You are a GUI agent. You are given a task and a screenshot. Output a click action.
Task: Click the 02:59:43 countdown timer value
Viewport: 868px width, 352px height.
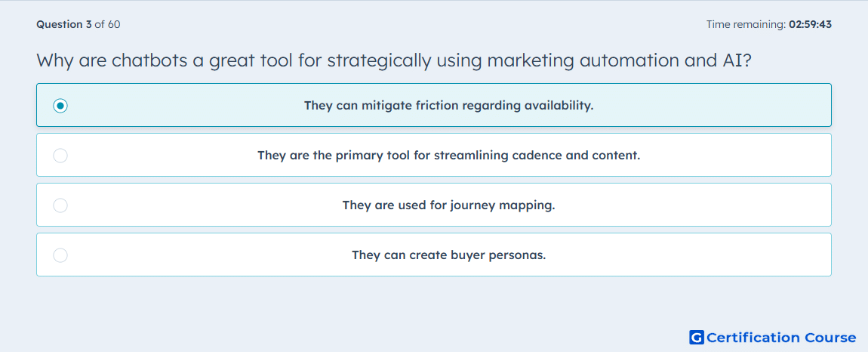811,24
